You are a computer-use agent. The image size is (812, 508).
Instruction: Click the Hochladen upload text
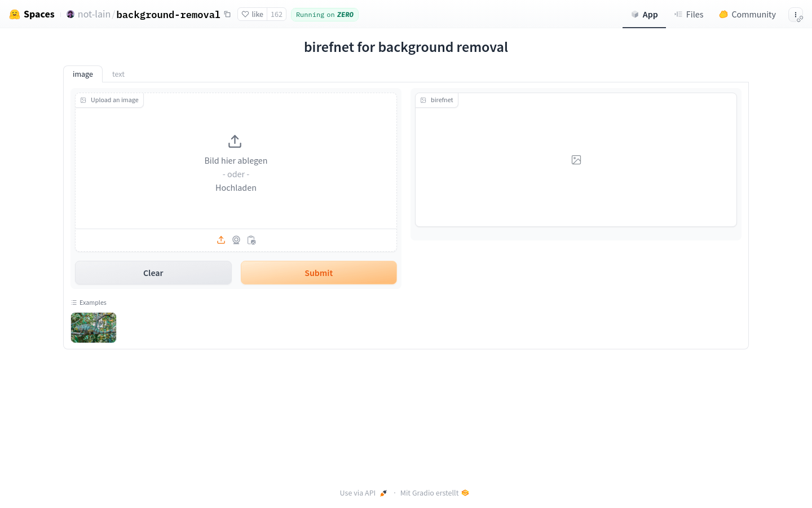pos(236,188)
